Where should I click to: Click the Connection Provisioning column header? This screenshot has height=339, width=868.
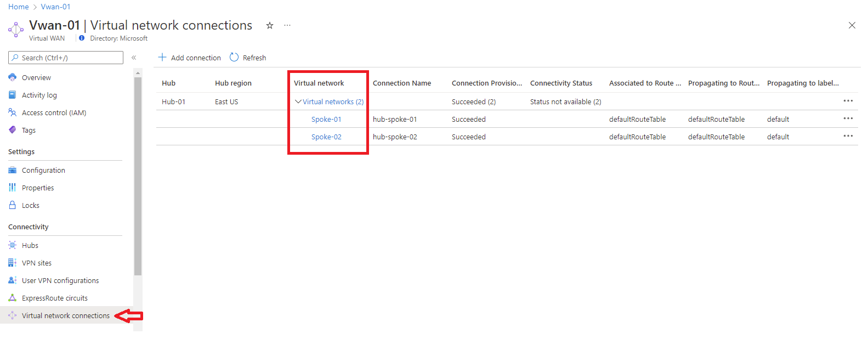(x=487, y=83)
